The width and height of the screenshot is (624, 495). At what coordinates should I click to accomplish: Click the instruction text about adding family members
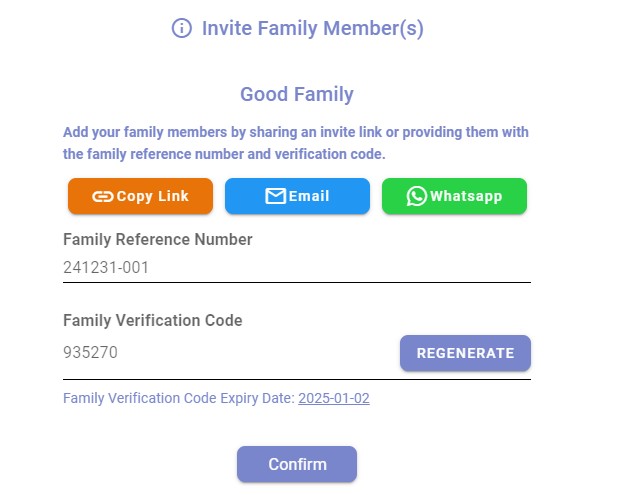[296, 143]
